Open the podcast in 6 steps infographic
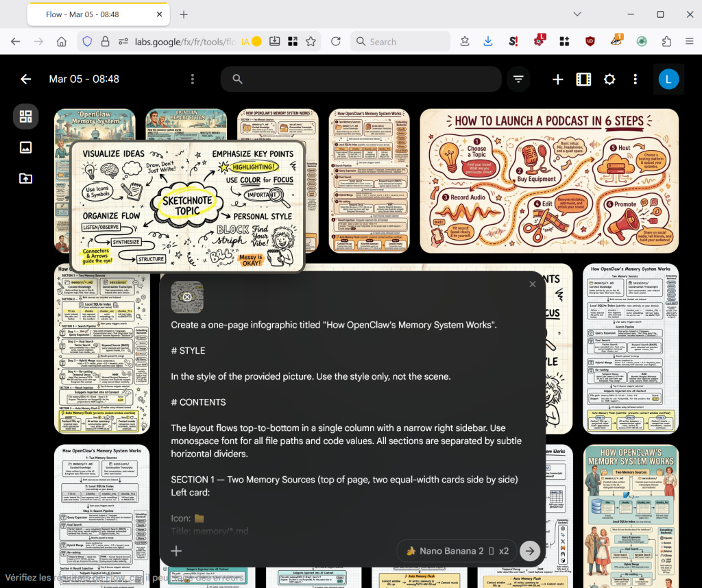The image size is (702, 588). point(549,181)
